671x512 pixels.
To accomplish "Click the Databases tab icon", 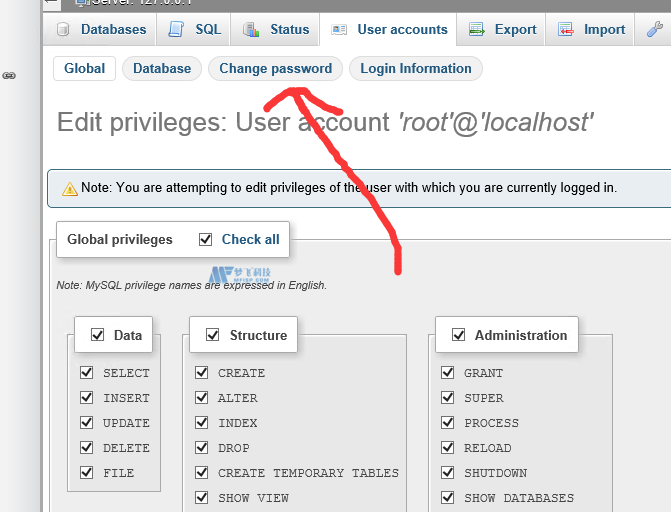I will click(x=64, y=30).
